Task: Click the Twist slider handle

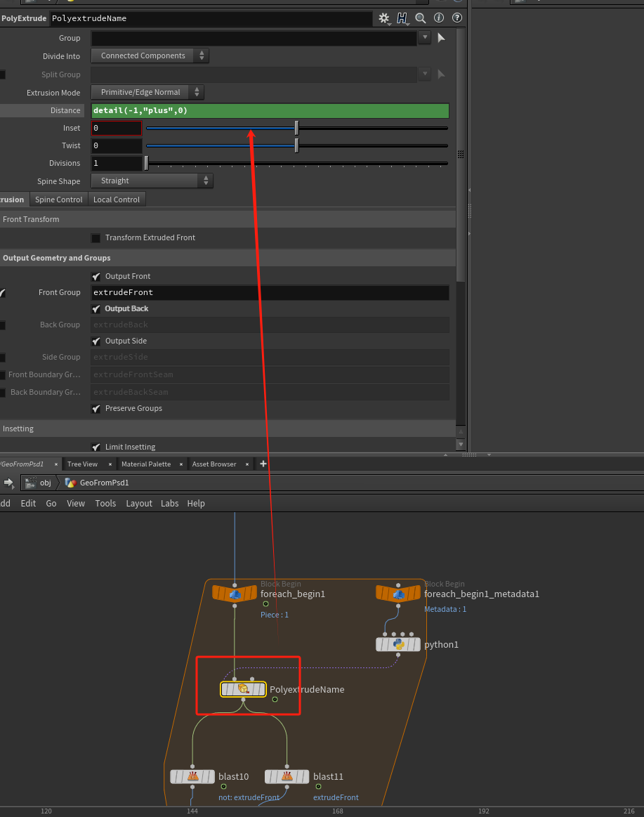Action: click(x=296, y=146)
